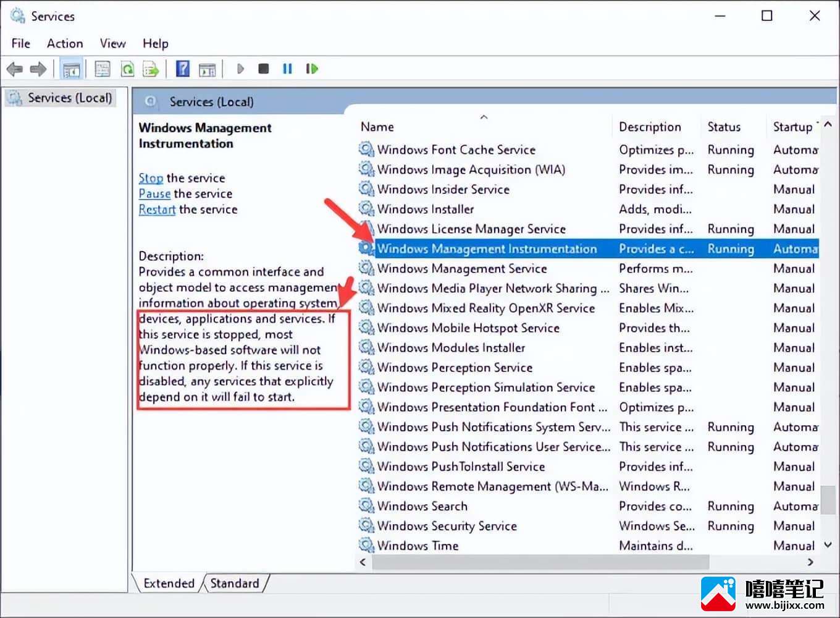This screenshot has width=840, height=618.
Task: Click the horizontal scrollbar thumb
Action: click(540, 562)
